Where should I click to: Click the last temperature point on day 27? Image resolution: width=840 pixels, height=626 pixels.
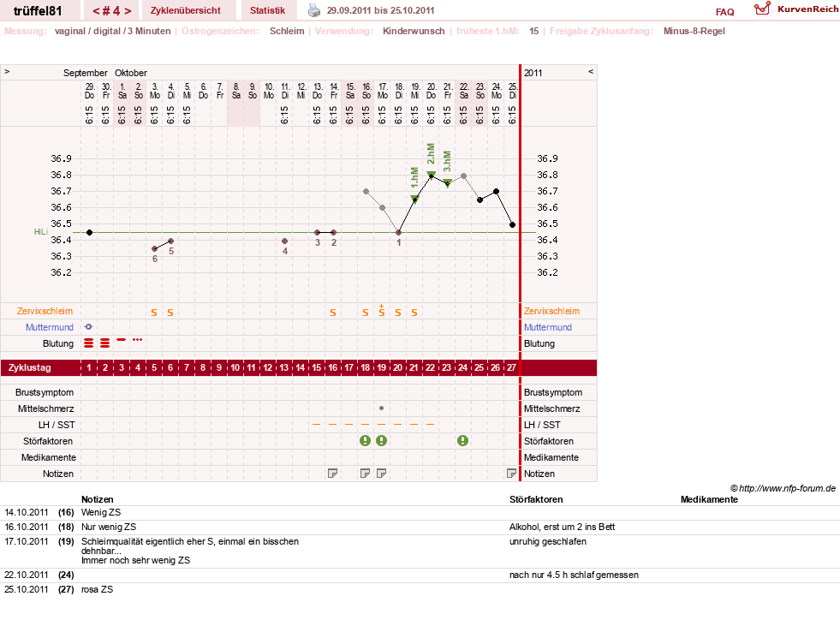pyautogui.click(x=512, y=225)
